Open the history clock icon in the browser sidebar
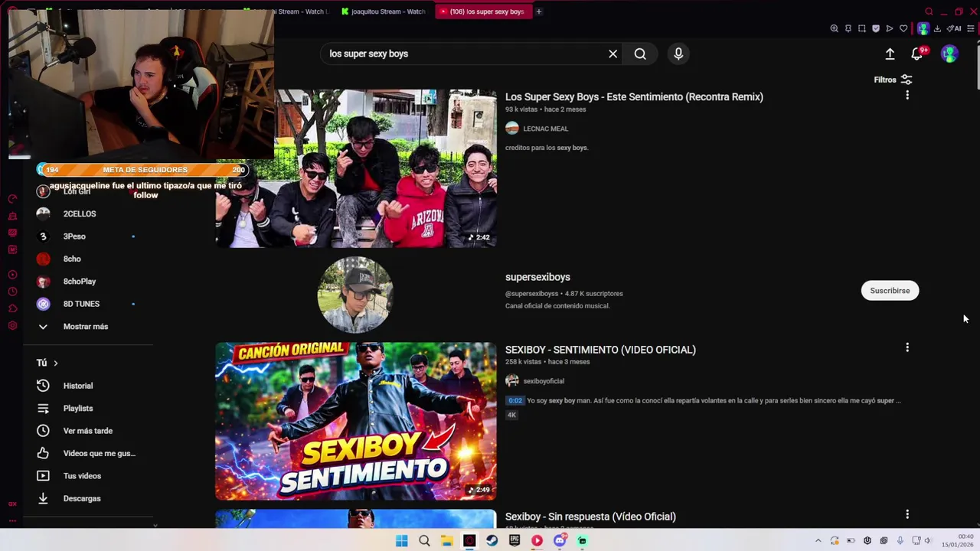980x551 pixels. [x=12, y=292]
